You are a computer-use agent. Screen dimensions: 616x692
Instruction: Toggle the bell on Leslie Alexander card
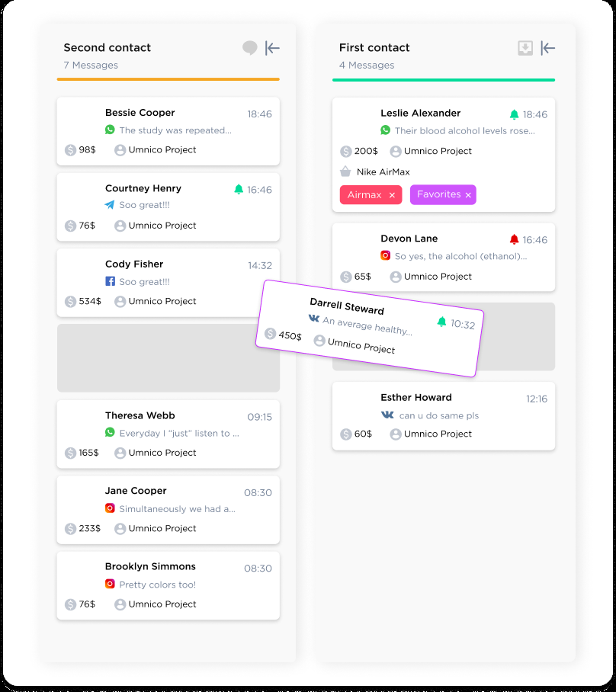514,114
